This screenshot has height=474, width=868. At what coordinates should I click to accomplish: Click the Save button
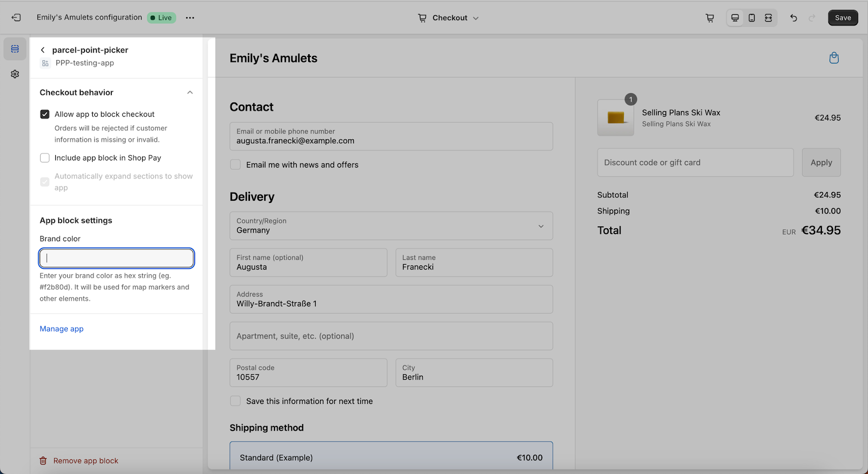(843, 18)
